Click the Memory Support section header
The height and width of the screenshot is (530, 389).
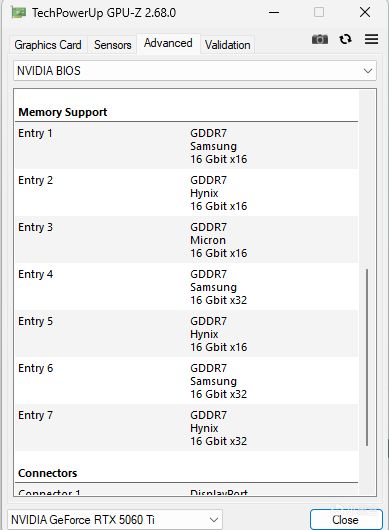pos(63,112)
